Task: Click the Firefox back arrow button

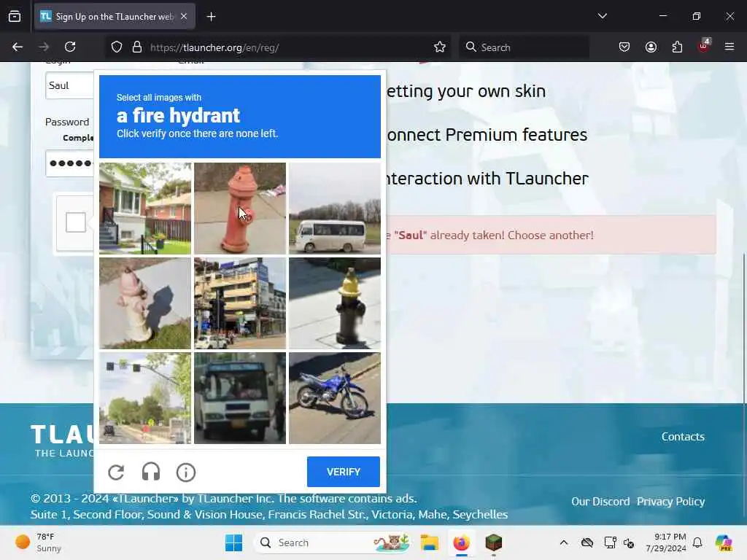Action: coord(18,47)
